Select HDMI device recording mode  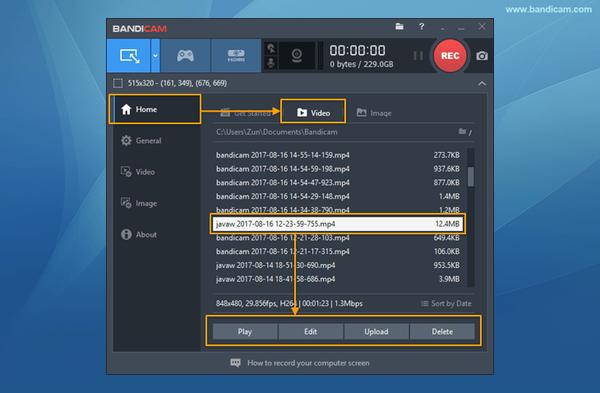click(236, 55)
